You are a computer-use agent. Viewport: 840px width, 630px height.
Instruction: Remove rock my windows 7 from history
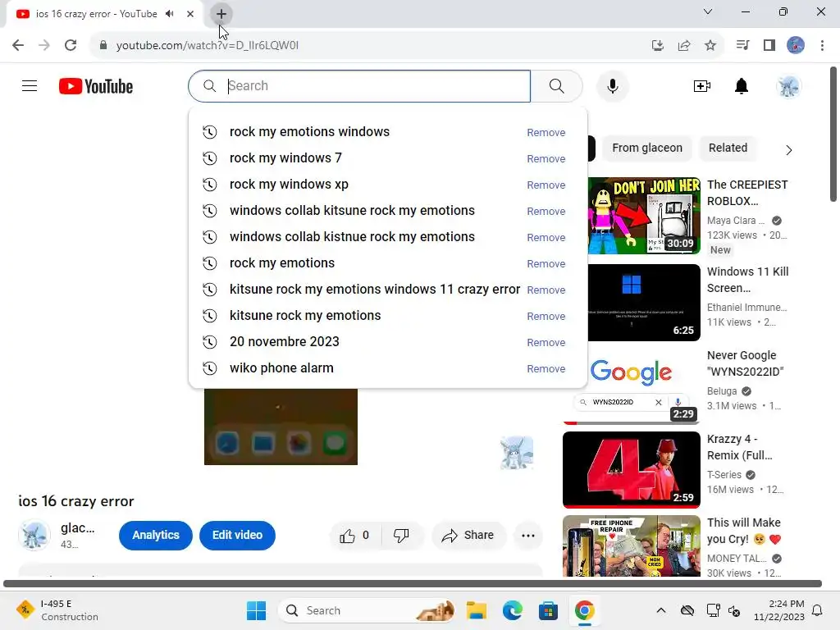pyautogui.click(x=546, y=158)
